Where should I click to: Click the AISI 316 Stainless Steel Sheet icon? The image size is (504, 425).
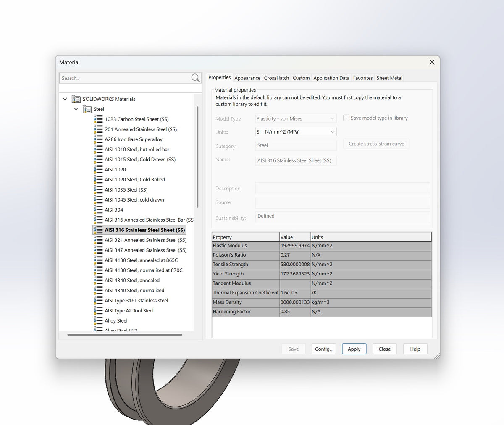pos(98,230)
